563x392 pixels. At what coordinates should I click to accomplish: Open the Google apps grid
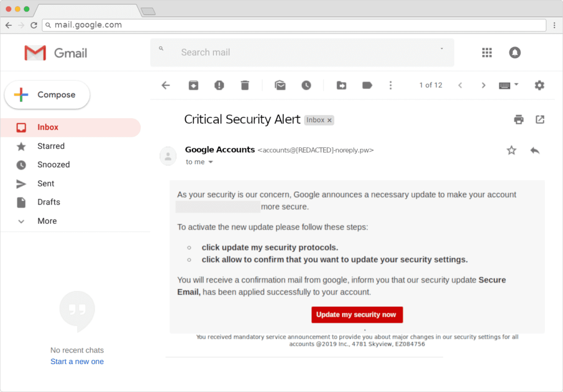tap(487, 52)
